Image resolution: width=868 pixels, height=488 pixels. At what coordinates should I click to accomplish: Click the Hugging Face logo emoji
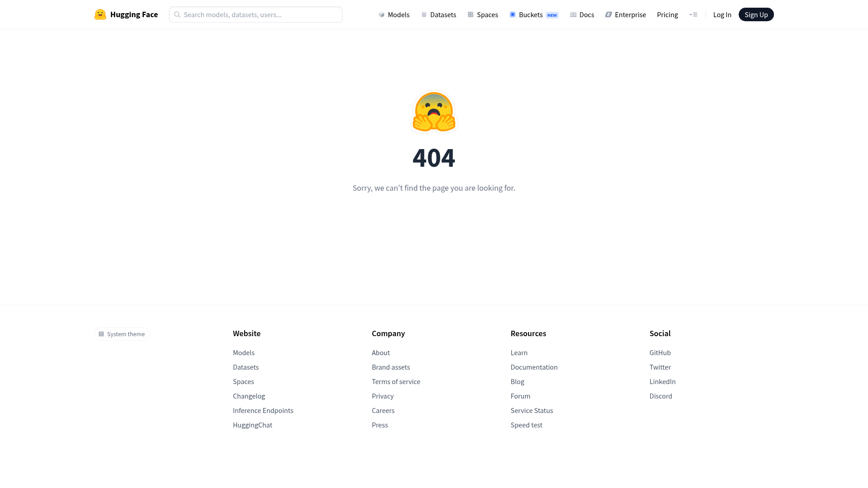[x=100, y=14]
